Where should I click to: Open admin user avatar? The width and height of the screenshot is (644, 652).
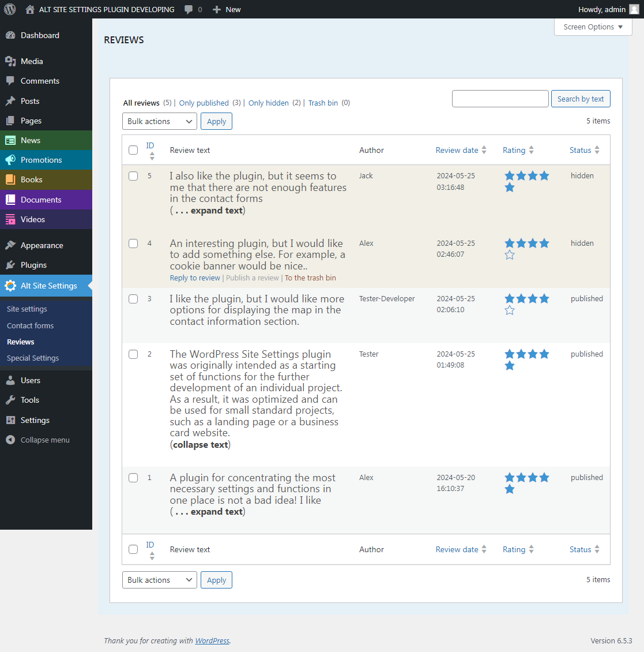click(x=634, y=9)
